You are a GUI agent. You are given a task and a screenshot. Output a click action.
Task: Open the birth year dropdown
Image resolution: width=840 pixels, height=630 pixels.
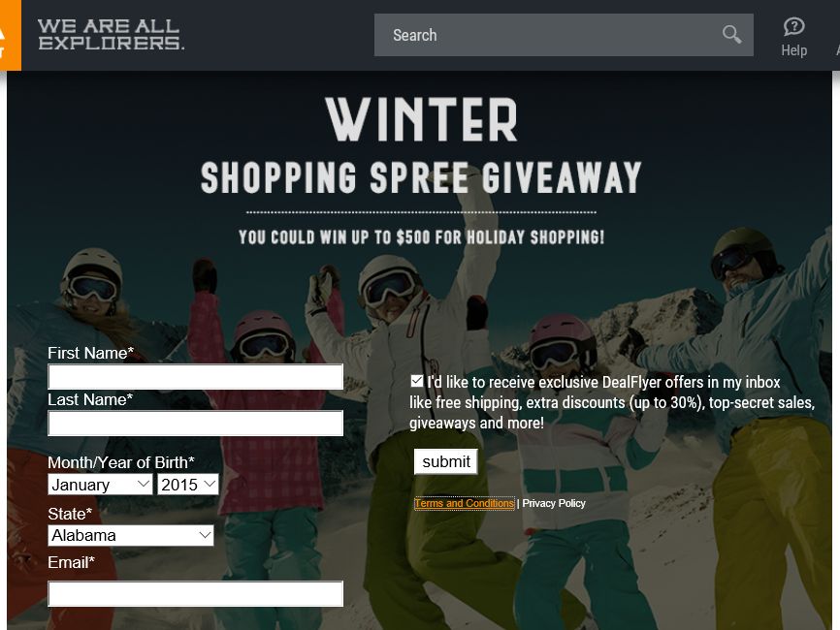coord(188,485)
